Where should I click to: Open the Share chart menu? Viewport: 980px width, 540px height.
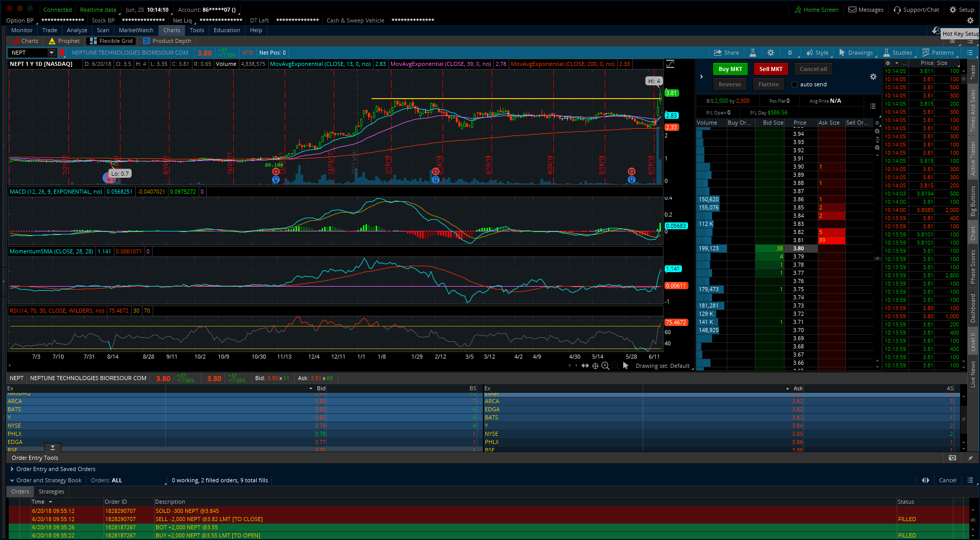(726, 53)
